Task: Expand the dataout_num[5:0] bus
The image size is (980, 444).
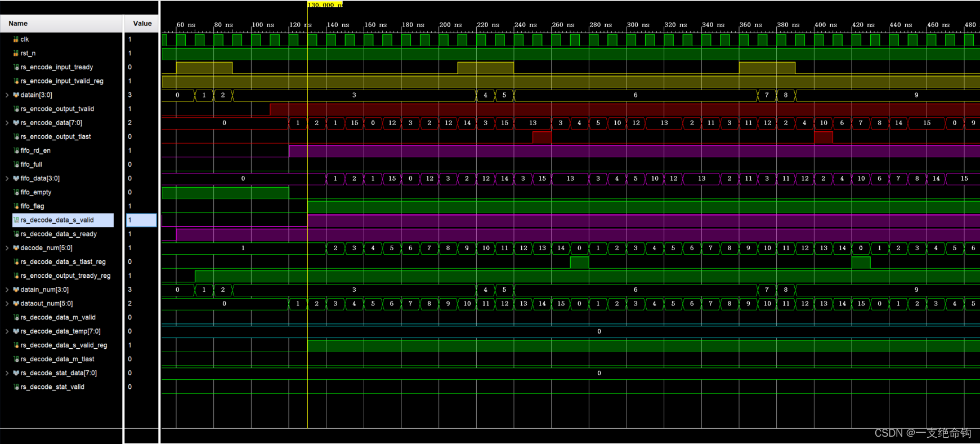Action: (x=7, y=304)
